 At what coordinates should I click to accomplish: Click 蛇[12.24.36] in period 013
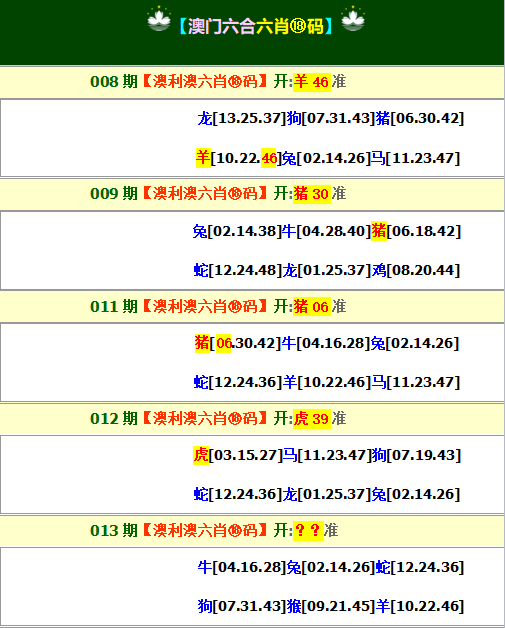point(420,567)
